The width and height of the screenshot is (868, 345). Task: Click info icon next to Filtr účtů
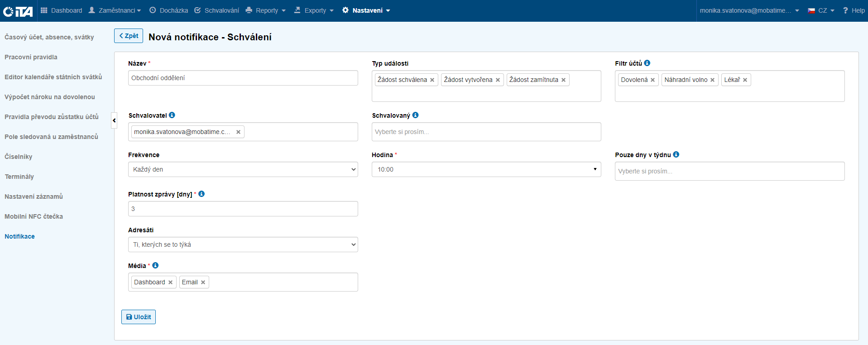pos(647,63)
